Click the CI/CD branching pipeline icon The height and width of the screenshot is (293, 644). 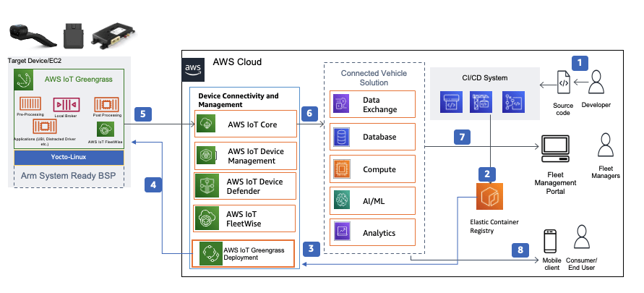coord(513,102)
